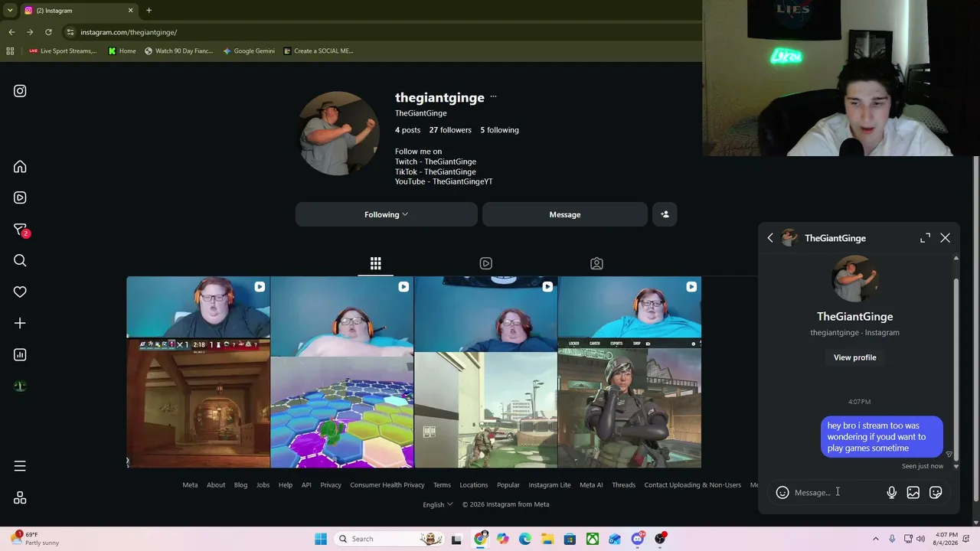Open the three-dot options next to thegiantginge

pyautogui.click(x=493, y=97)
